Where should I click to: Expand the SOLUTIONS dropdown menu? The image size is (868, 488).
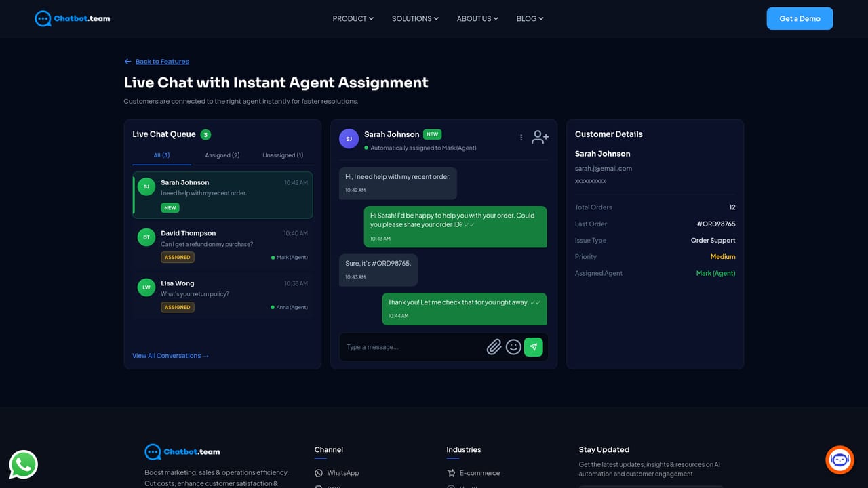415,19
